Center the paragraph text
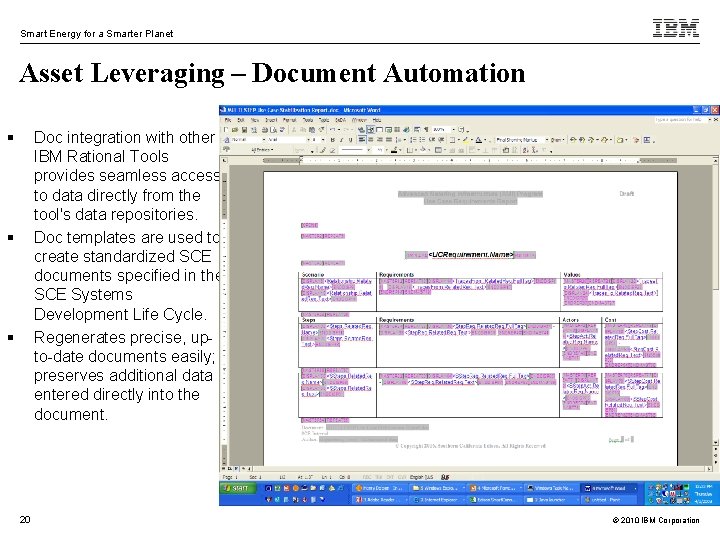This screenshot has height=540, width=720. [x=371, y=140]
